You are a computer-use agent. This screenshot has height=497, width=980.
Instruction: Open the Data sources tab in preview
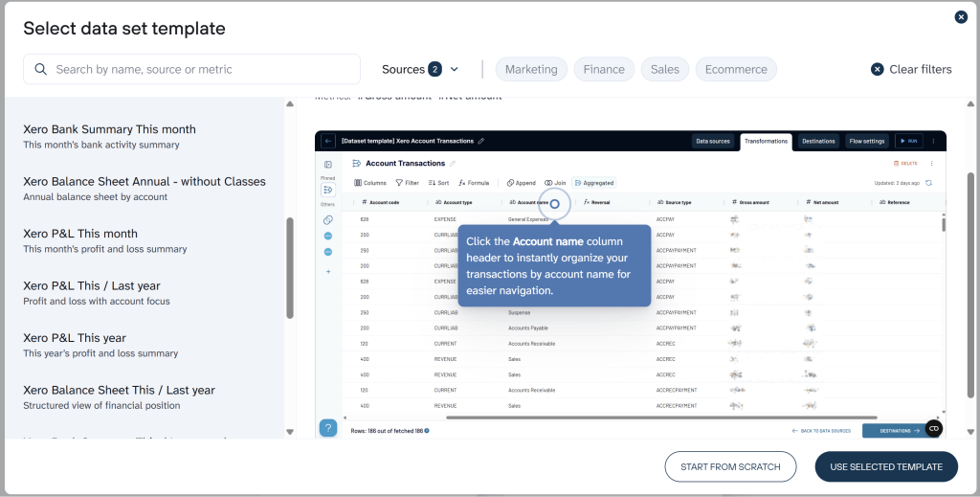(713, 142)
